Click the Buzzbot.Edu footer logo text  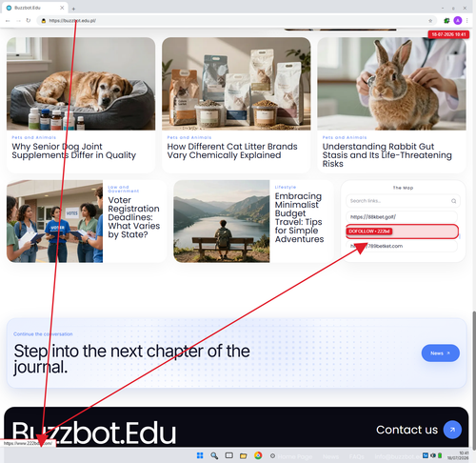(94, 433)
